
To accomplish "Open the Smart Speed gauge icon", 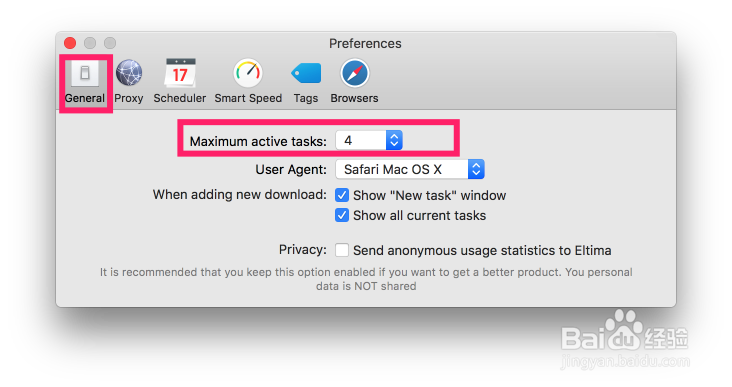I will point(248,73).
